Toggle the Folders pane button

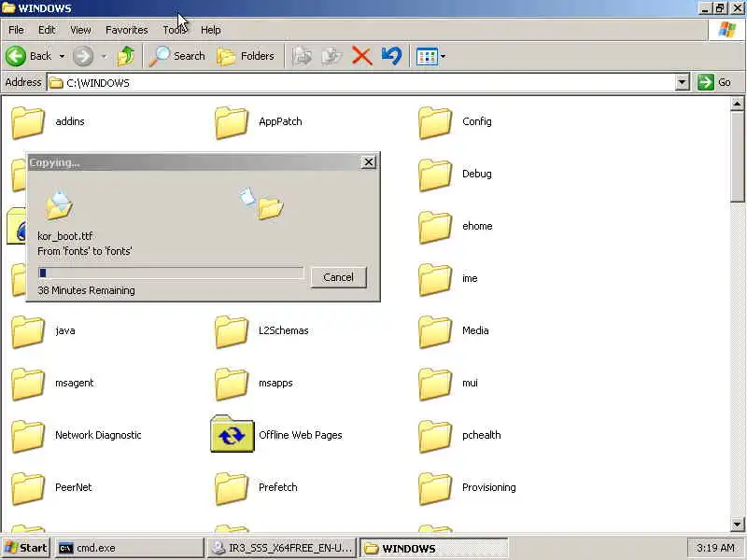coord(246,56)
